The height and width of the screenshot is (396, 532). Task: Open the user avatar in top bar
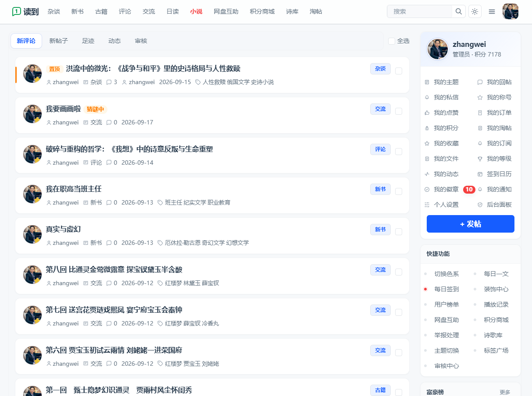[511, 11]
